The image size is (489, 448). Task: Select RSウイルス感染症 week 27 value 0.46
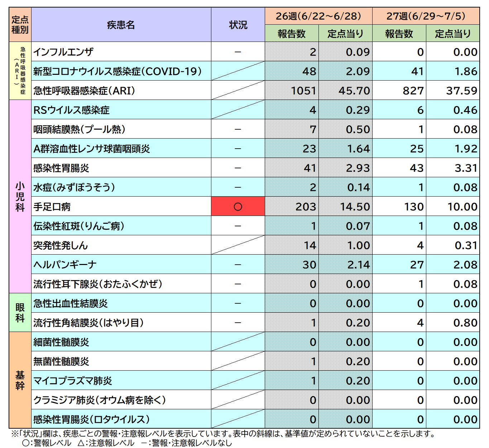tap(465, 110)
